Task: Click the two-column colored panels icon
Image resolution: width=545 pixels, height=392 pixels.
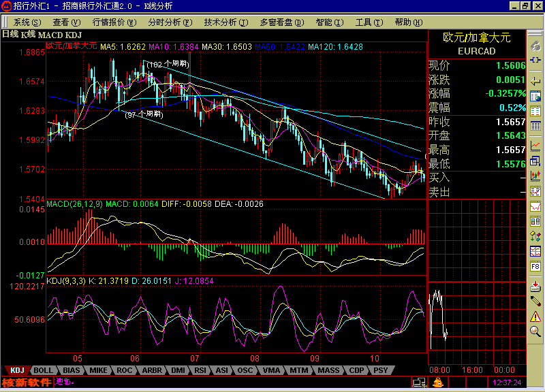Action: click(535, 220)
